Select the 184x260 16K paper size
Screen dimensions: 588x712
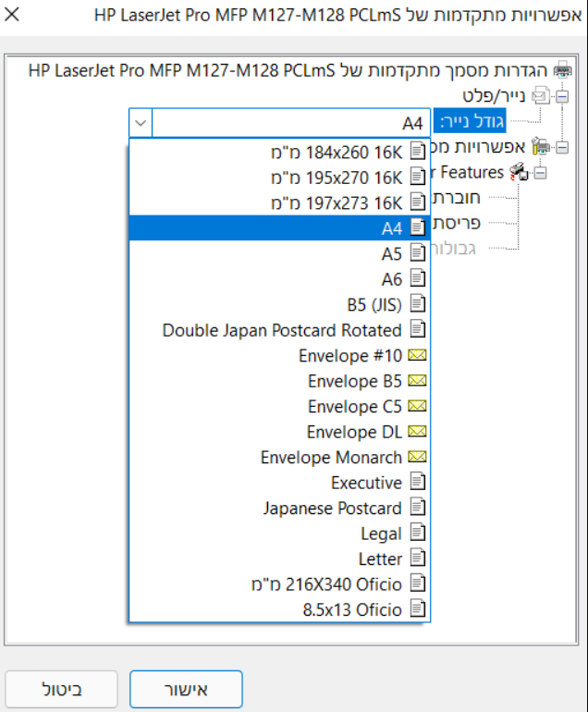[x=280, y=152]
